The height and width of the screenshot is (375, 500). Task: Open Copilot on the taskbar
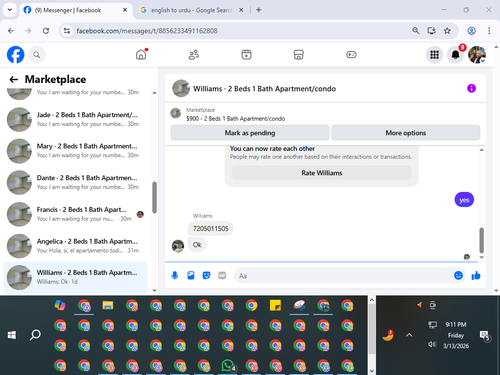tap(60, 305)
